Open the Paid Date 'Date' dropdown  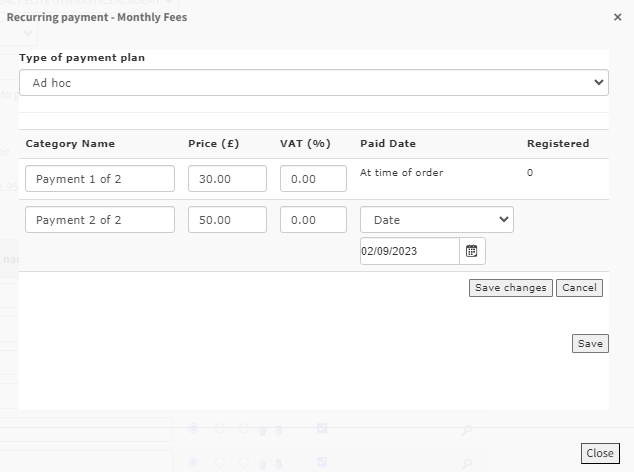436,220
